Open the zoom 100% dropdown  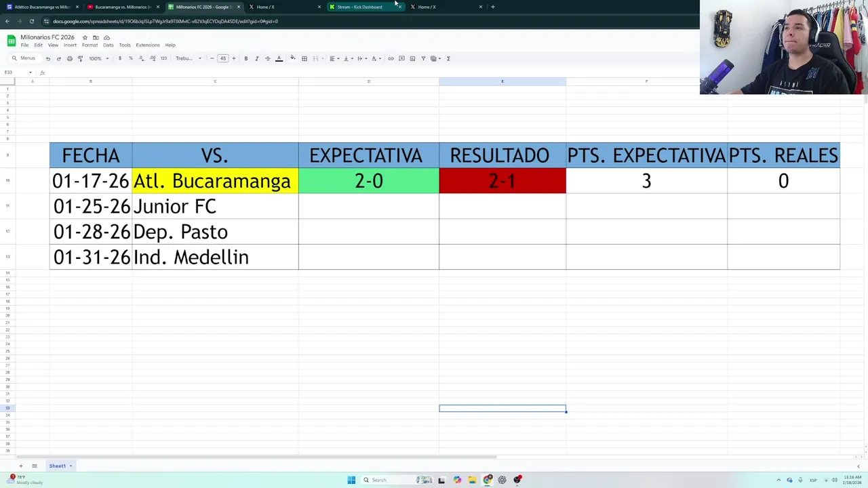(99, 58)
